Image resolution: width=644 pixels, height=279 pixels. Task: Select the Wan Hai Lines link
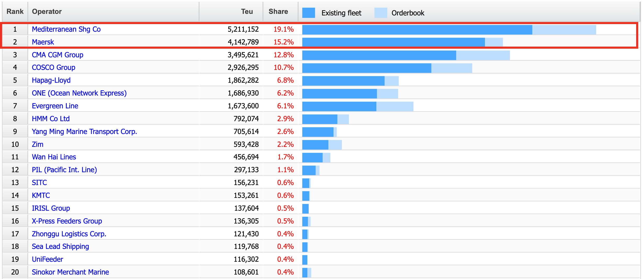[x=54, y=157]
